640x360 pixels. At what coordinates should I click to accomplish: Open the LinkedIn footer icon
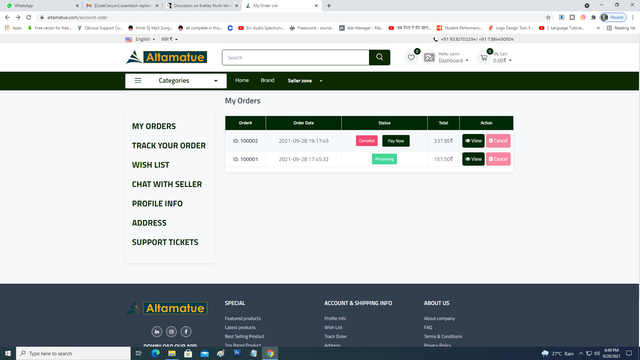click(x=157, y=331)
